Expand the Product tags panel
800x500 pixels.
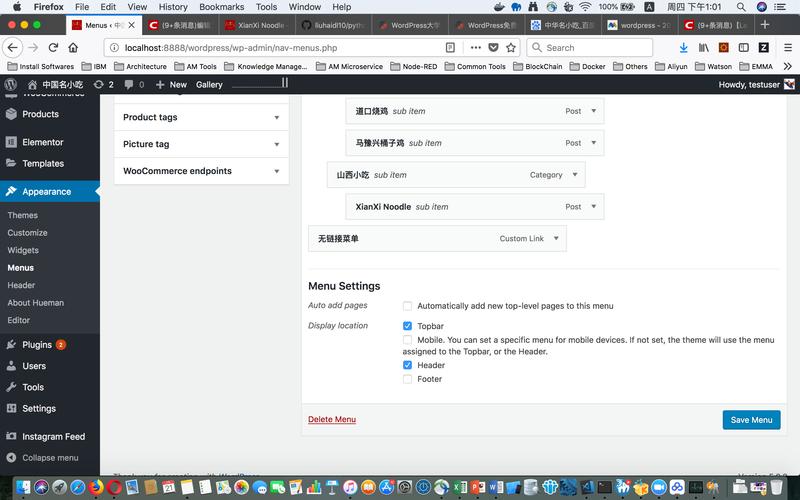click(x=277, y=117)
